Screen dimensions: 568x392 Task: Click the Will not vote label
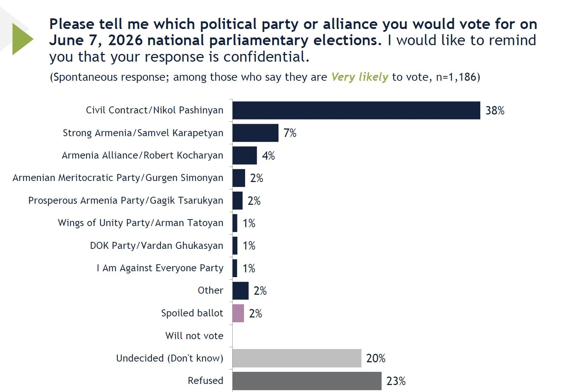(194, 336)
